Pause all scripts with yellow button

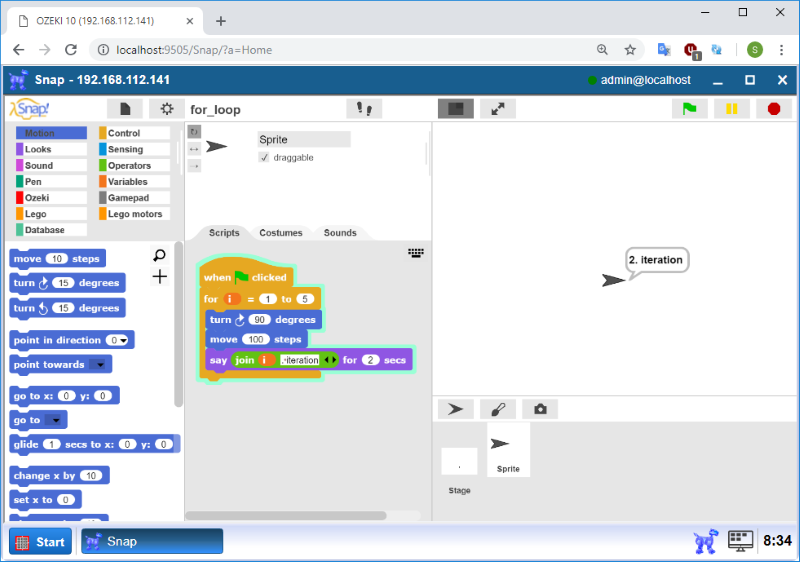[x=732, y=109]
